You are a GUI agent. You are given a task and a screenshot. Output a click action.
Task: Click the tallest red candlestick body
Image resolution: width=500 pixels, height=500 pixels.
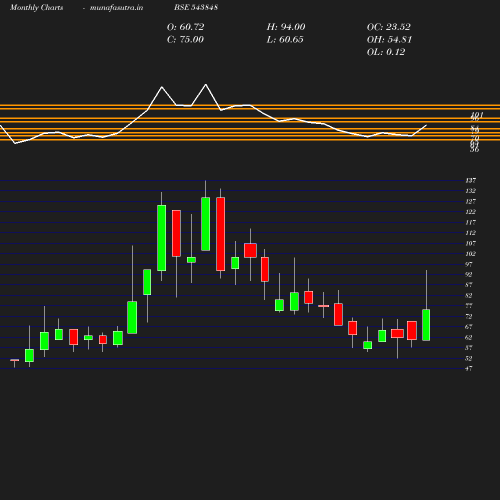220,234
